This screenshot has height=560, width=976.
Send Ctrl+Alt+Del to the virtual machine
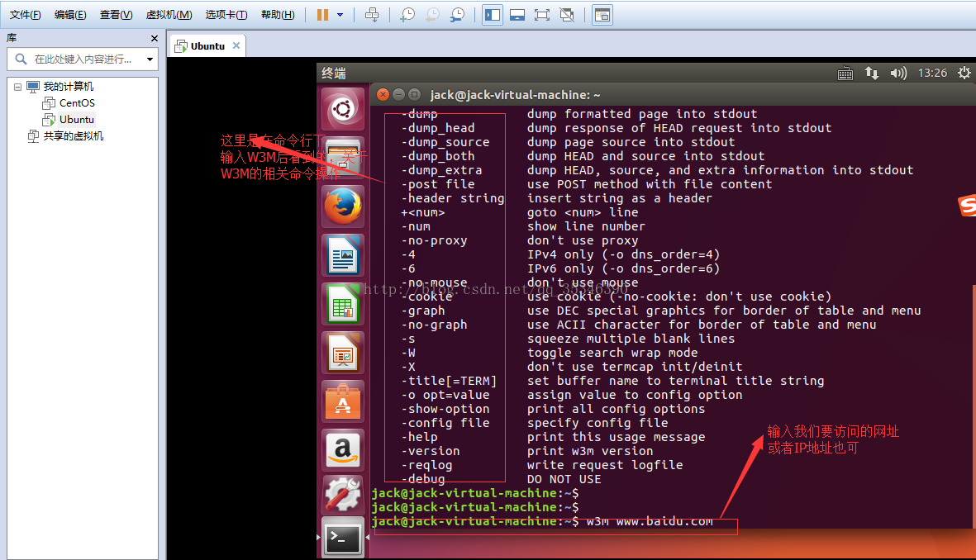click(x=372, y=15)
